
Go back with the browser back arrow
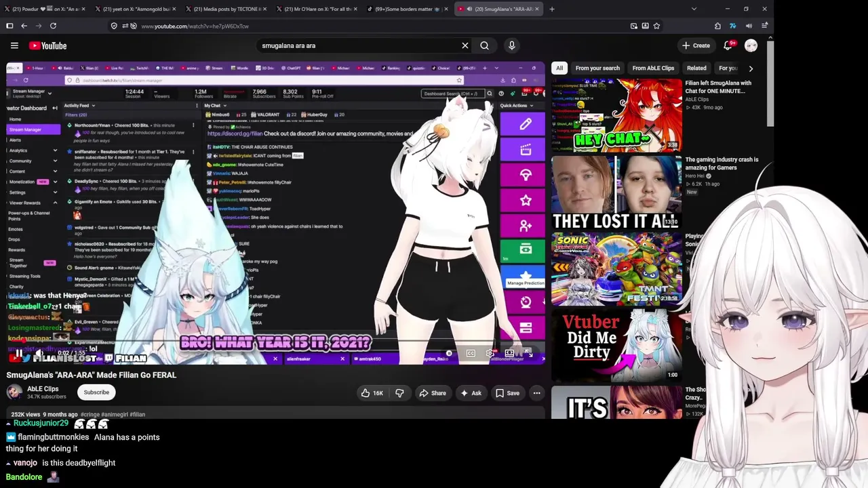24,26
